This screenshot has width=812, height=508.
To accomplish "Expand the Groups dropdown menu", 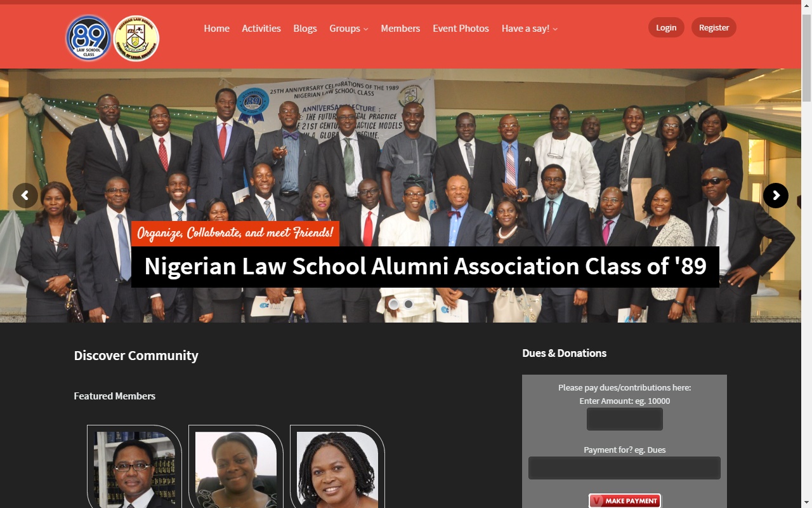I will (x=349, y=29).
